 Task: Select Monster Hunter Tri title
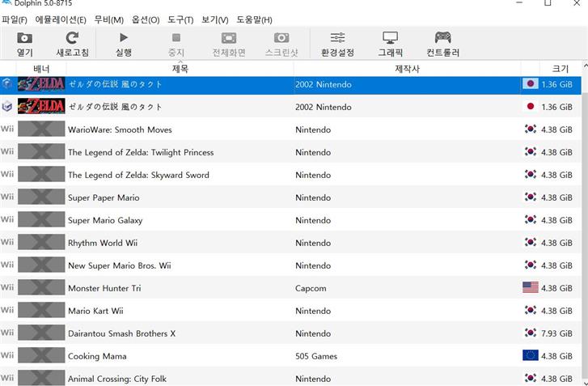(104, 288)
